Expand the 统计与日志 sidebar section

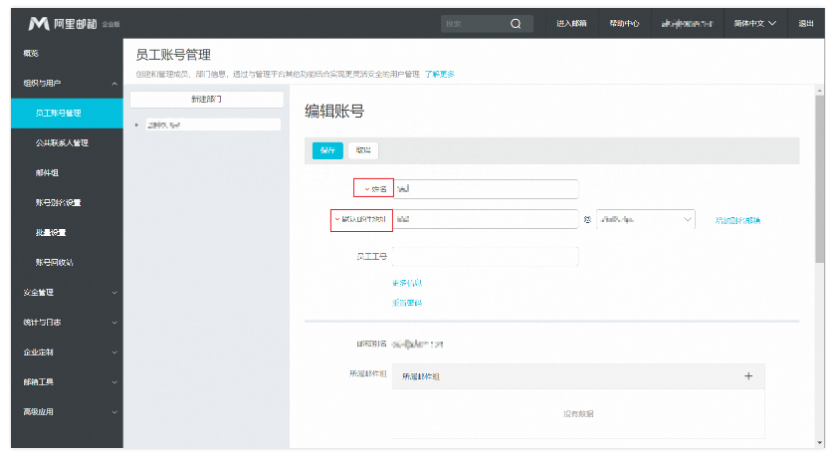pyautogui.click(x=114, y=322)
